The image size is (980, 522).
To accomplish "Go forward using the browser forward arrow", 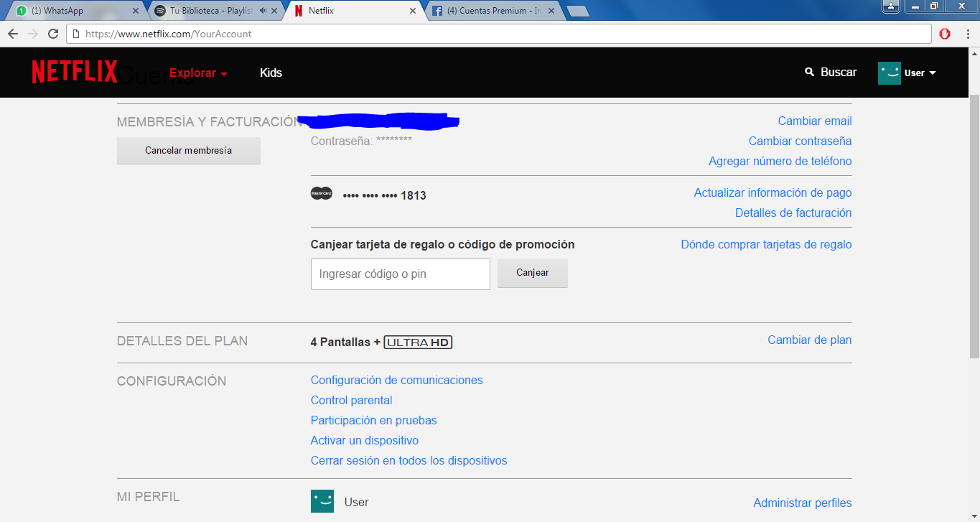I will [32, 34].
